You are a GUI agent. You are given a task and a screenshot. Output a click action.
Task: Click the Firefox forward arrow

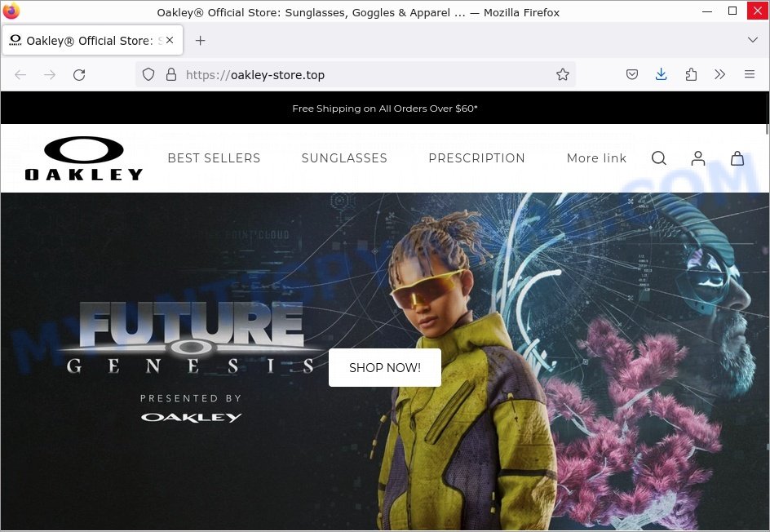[x=50, y=75]
